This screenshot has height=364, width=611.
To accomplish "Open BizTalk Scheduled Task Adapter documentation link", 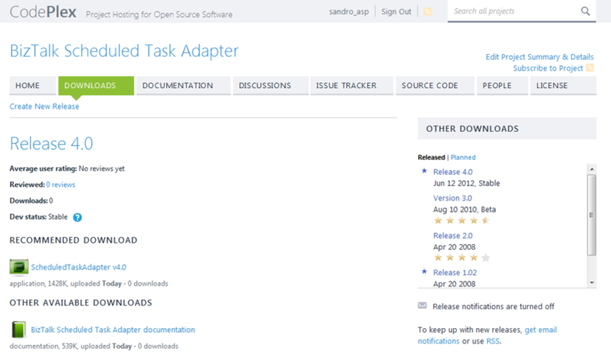I will pyautogui.click(x=113, y=330).
